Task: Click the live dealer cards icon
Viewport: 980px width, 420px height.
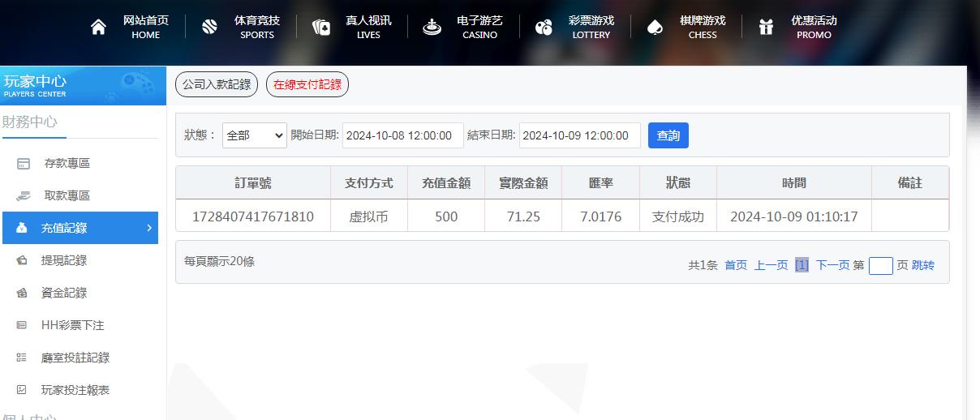Action: 321,28
